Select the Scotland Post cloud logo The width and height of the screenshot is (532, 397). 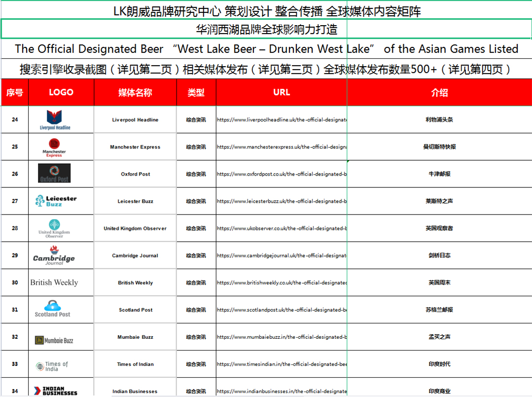tap(53, 308)
